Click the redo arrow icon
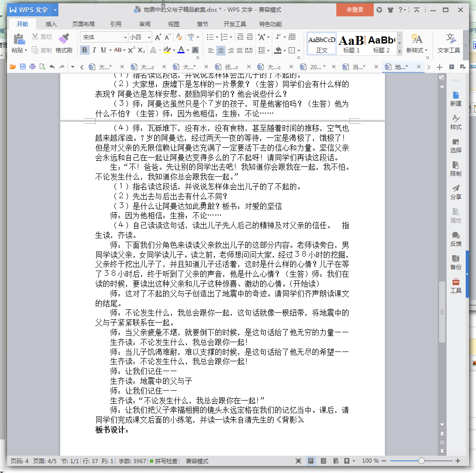The image size is (476, 473). coord(62,67)
